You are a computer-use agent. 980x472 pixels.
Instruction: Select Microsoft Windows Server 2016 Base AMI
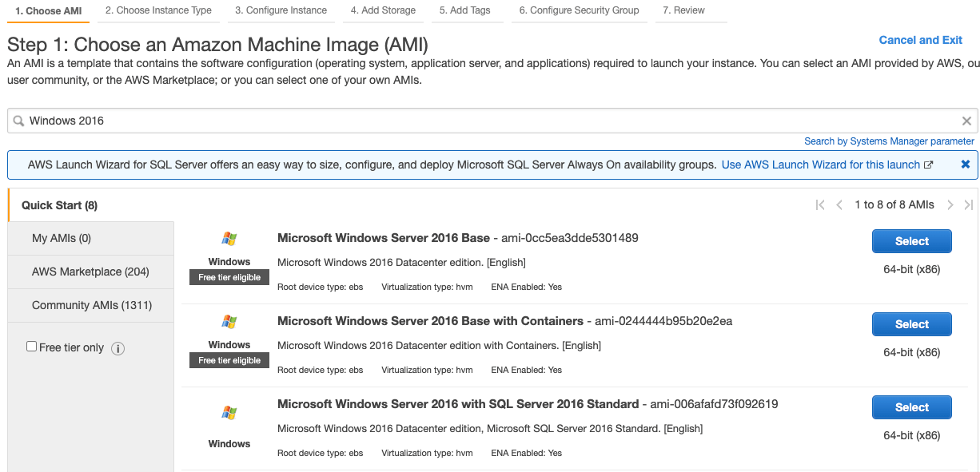[x=911, y=241]
